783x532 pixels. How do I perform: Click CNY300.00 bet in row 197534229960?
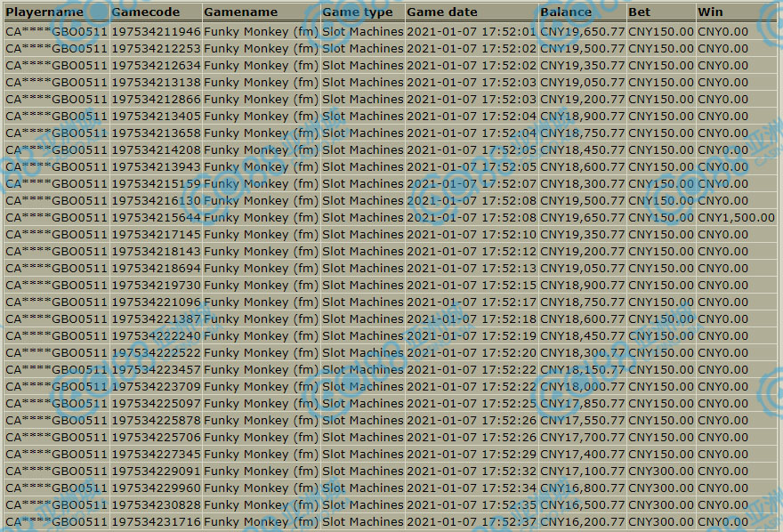(661, 488)
